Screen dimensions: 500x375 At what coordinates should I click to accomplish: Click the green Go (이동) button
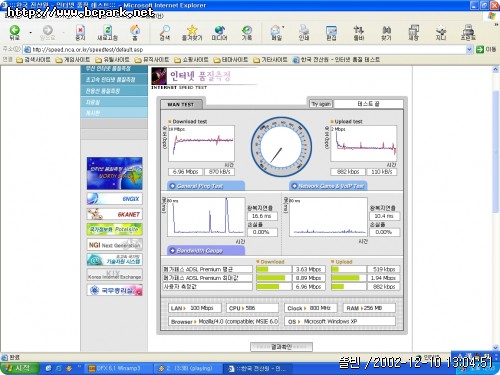(x=486, y=50)
